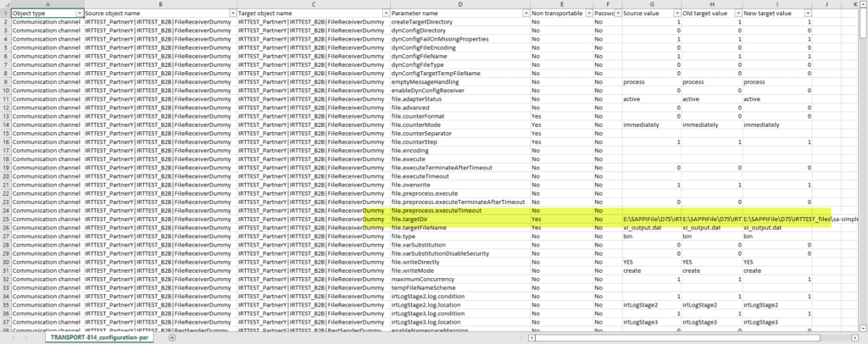This screenshot has height=344, width=868.
Task: Click horizontal scrollbar left arrow
Action: [531, 337]
